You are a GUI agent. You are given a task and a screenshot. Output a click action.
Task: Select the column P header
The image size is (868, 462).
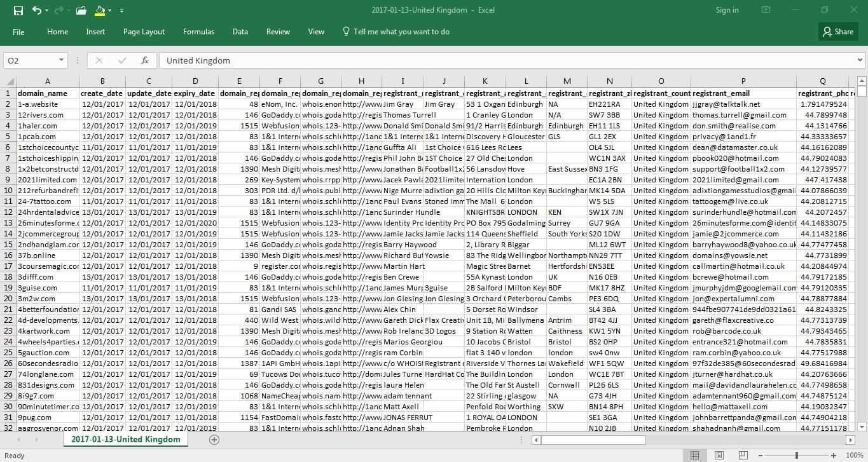pos(743,81)
